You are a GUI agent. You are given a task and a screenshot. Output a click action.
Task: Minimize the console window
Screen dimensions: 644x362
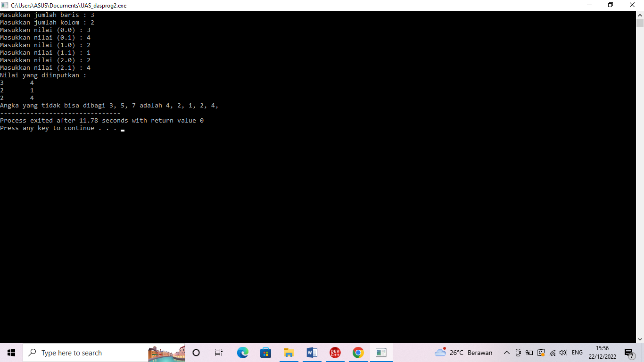tap(589, 5)
